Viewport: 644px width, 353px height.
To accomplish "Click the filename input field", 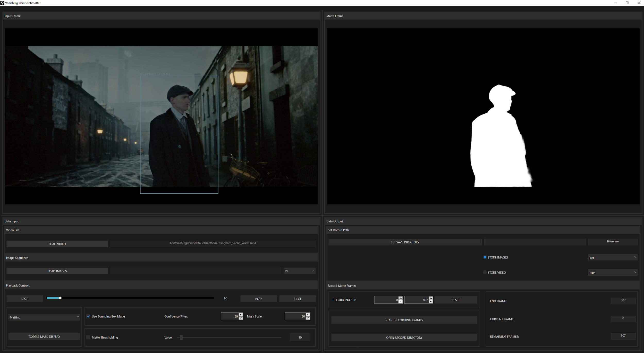I will (613, 242).
